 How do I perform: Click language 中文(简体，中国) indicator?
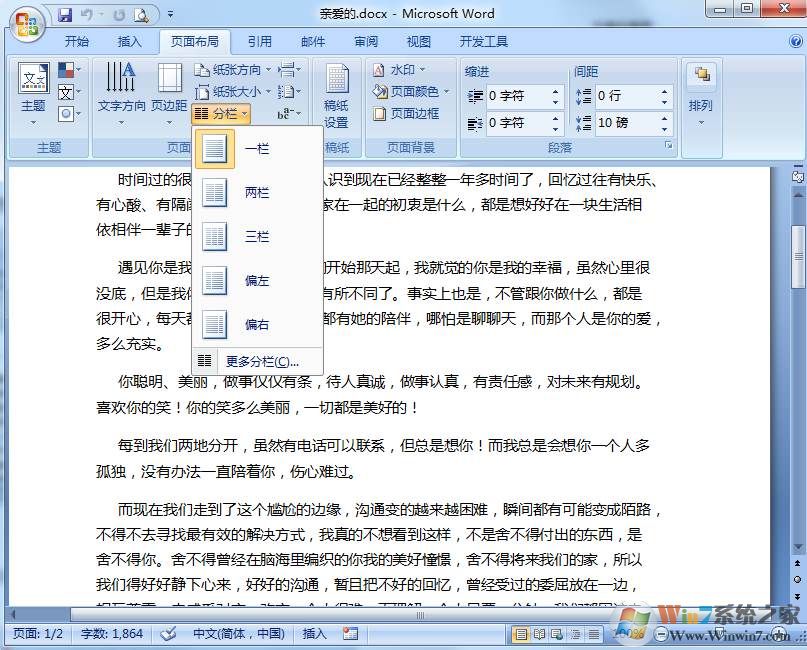coord(239,634)
